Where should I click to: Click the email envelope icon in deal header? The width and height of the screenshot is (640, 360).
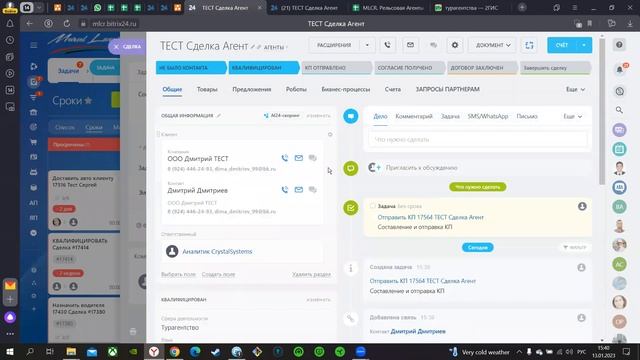point(410,45)
